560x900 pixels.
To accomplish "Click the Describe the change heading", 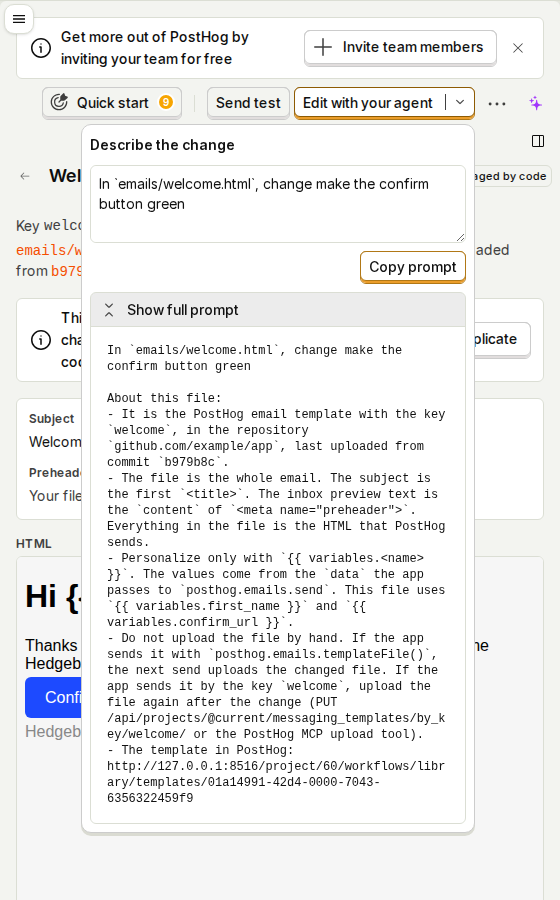I will tap(162, 145).
